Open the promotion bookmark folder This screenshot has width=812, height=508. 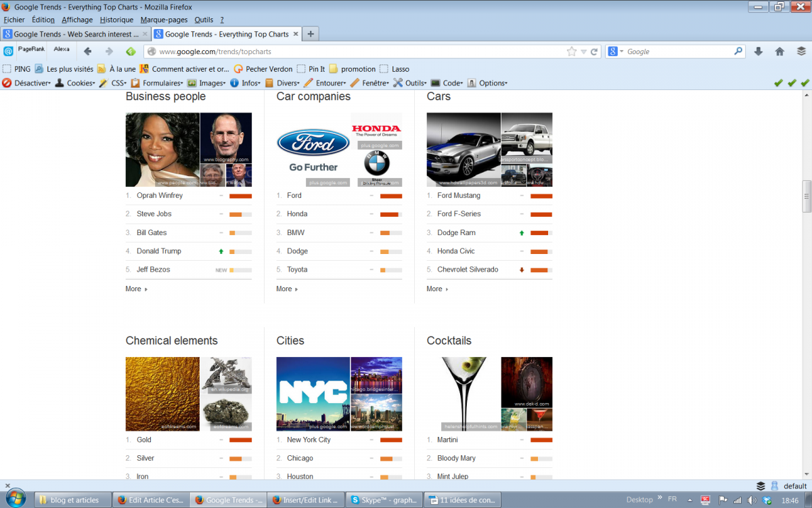tap(352, 69)
